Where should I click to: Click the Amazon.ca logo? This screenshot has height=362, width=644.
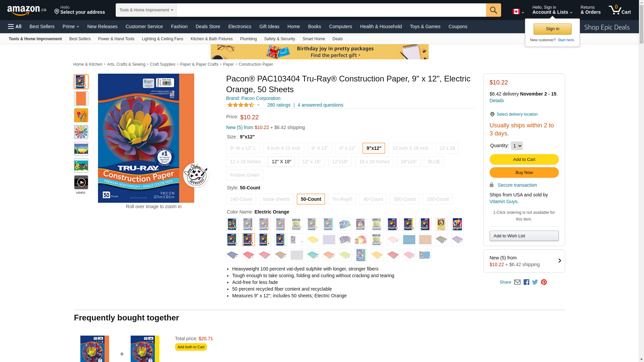(27, 10)
